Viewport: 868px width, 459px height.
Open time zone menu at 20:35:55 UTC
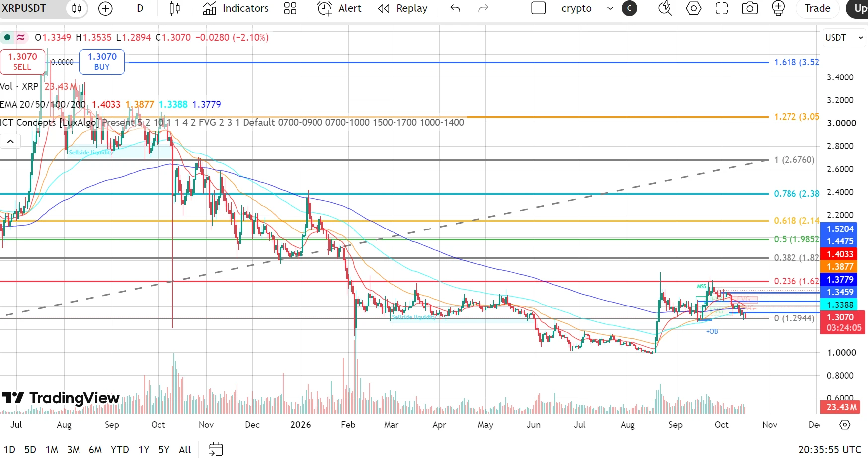point(829,450)
